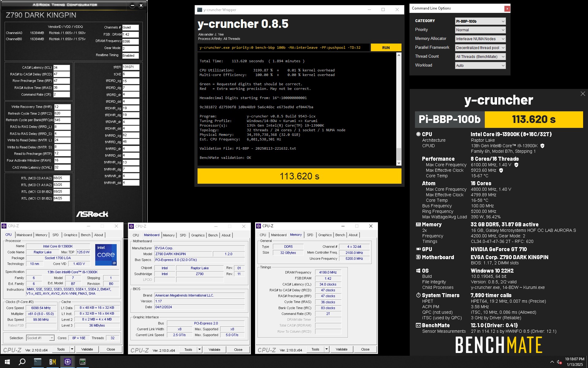Minimize ASRock Timing Configurator
The width and height of the screenshot is (588, 368).
pos(132,5)
